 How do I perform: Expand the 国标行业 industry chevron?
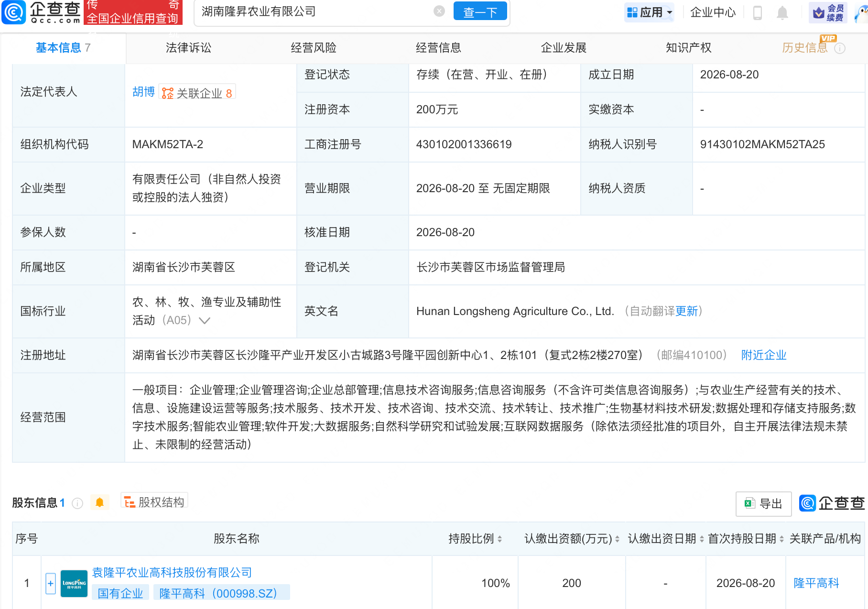click(205, 320)
